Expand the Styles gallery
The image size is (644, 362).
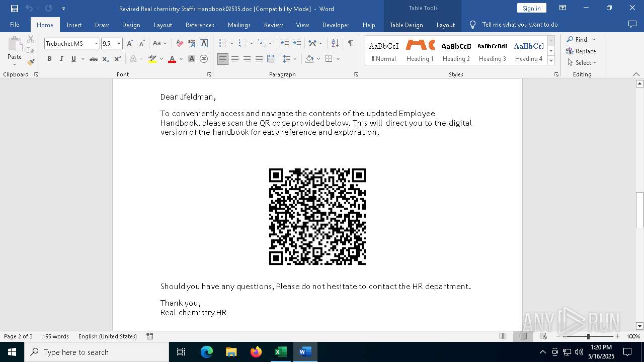551,61
